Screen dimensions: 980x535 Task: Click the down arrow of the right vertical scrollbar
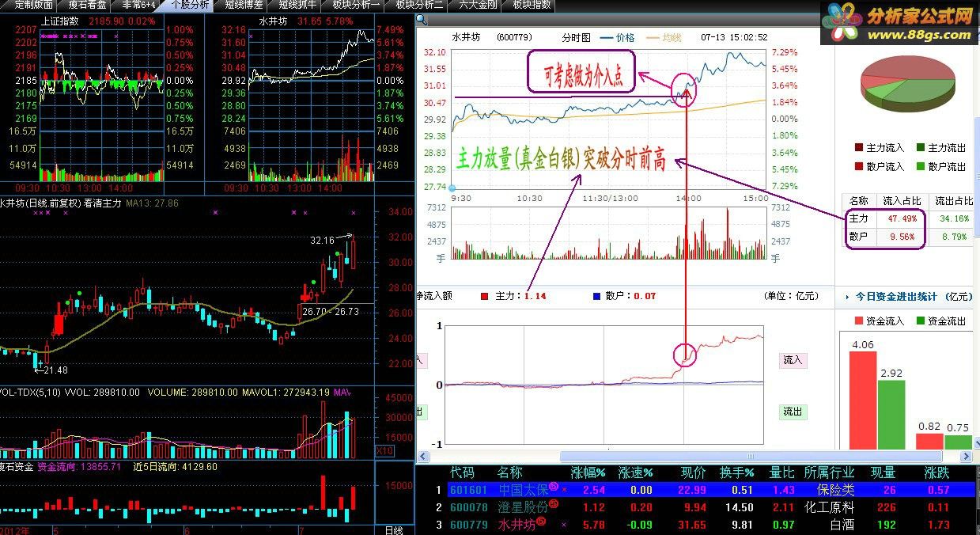click(x=976, y=445)
